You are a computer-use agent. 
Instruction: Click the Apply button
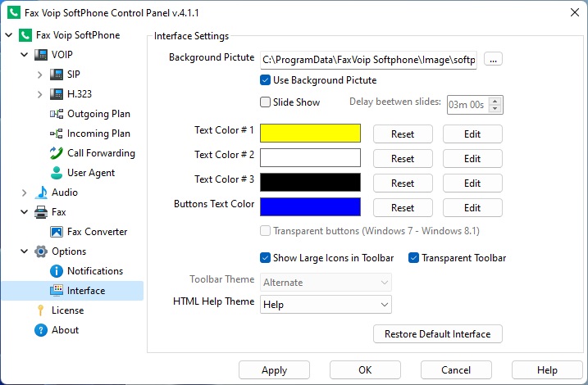tap(274, 370)
